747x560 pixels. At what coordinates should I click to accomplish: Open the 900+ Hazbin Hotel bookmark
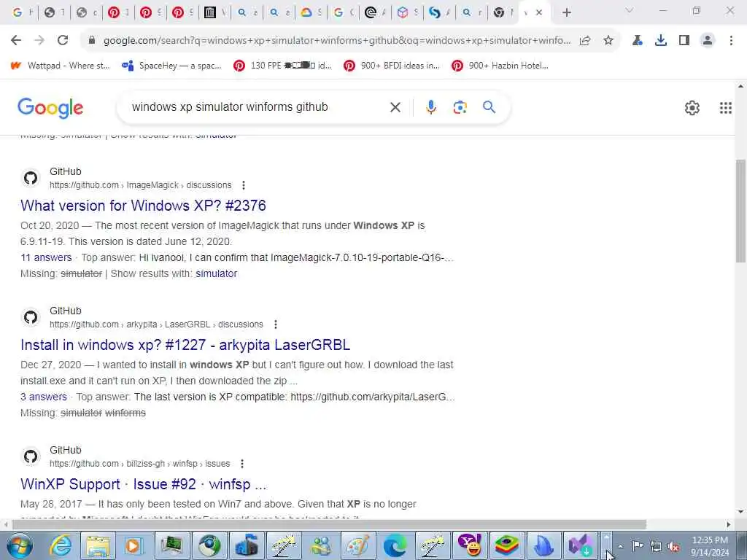click(500, 66)
